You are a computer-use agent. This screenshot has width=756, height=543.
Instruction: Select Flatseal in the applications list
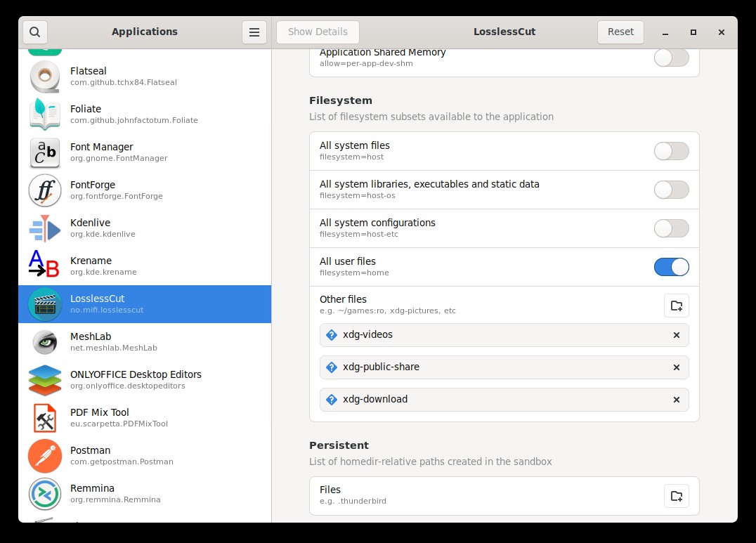145,76
